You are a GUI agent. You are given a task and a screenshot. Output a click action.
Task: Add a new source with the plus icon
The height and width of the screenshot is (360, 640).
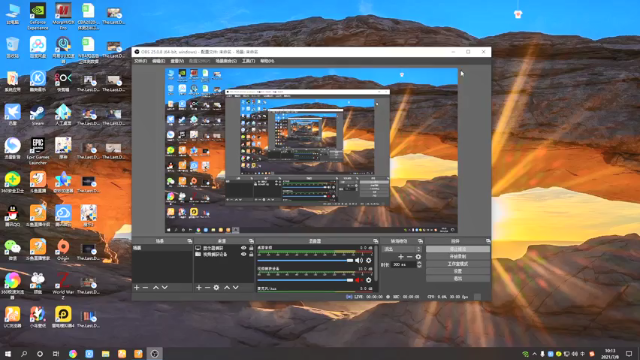point(199,287)
